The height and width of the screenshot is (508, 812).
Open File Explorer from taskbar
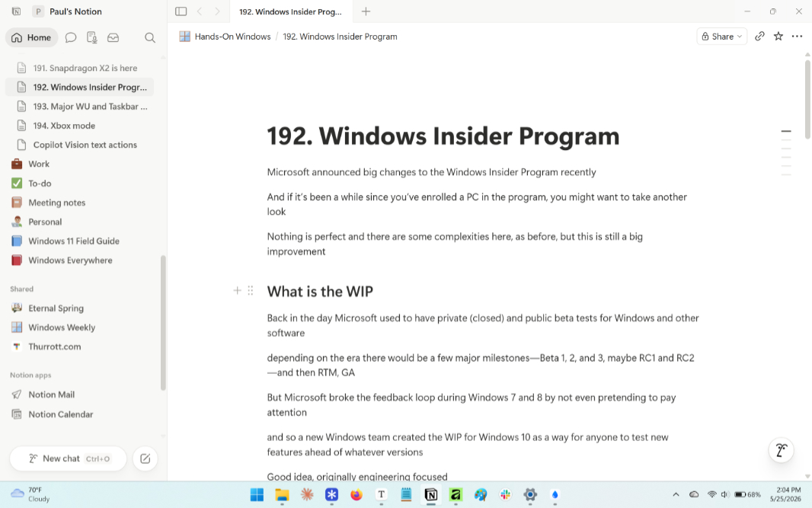(282, 495)
